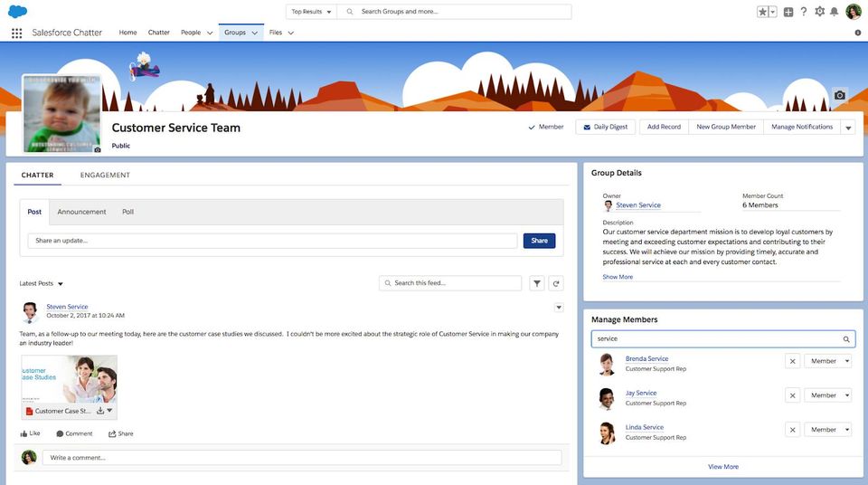Click the Search this feed box

(x=450, y=283)
